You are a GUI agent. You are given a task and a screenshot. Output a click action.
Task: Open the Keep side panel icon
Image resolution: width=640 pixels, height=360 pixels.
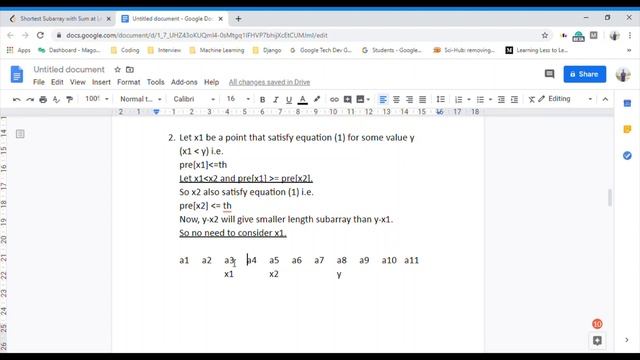(x=627, y=129)
